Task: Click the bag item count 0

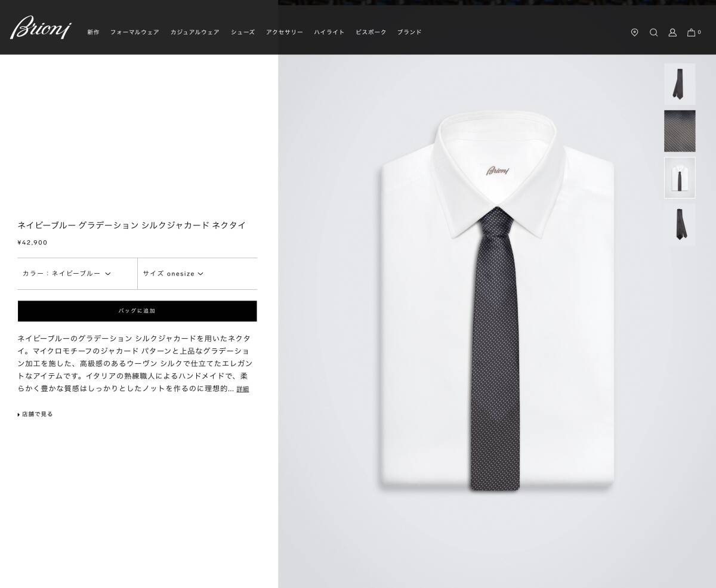Action: pos(699,32)
